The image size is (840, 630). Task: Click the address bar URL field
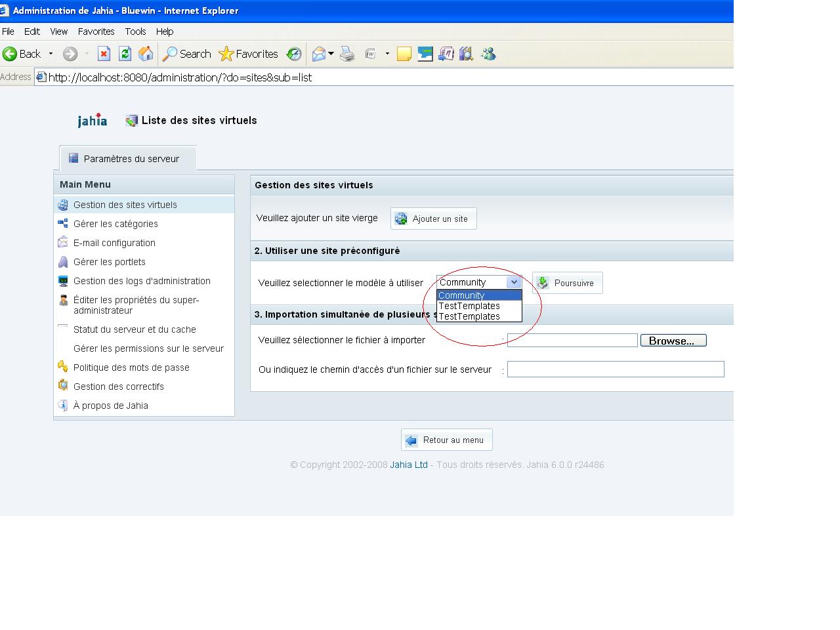point(384,77)
